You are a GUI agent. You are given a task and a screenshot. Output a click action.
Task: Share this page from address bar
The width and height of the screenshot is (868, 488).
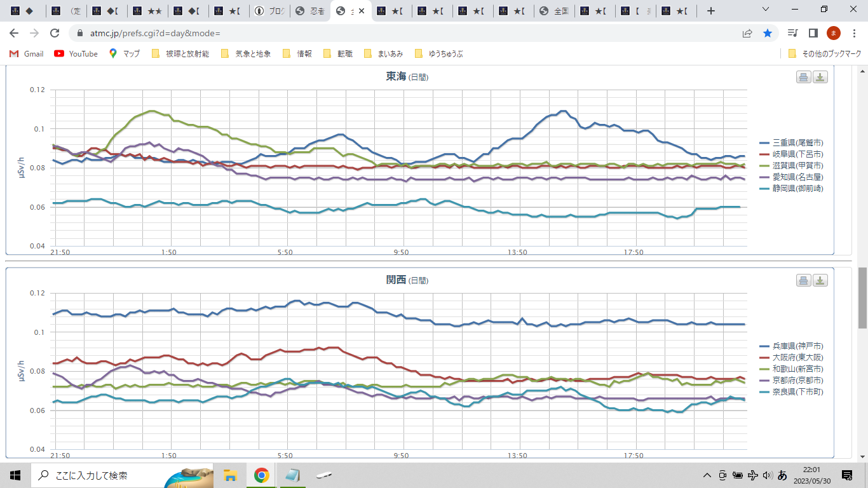(x=747, y=33)
